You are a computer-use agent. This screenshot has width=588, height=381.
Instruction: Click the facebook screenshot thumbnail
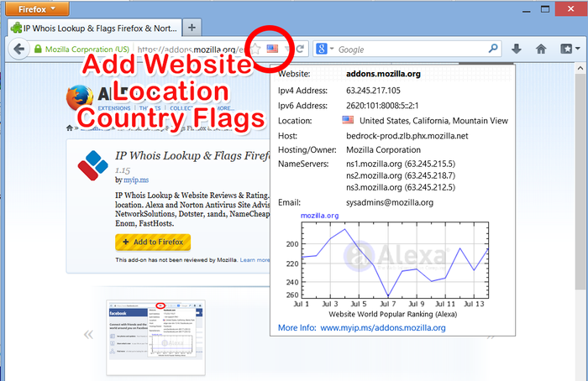coord(155,337)
